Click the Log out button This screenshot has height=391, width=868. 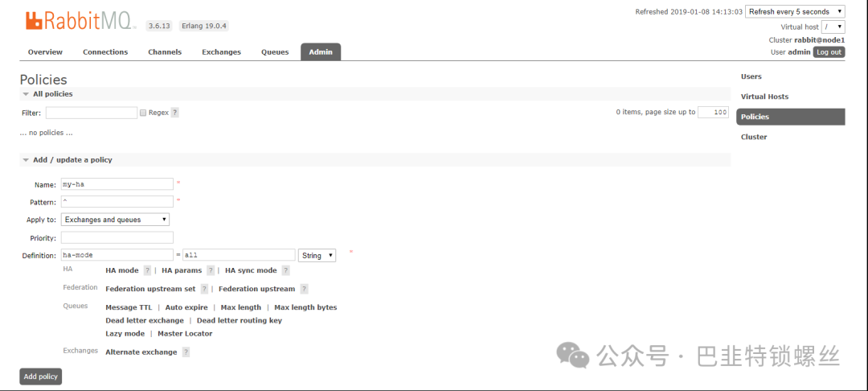point(829,52)
